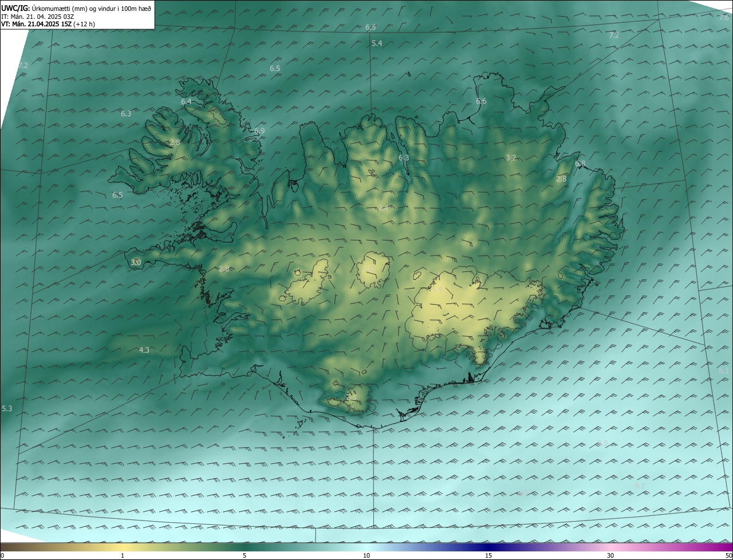Screen dimensions: 733x560
Task: Click the 5.3 value label
Action: 7,409
